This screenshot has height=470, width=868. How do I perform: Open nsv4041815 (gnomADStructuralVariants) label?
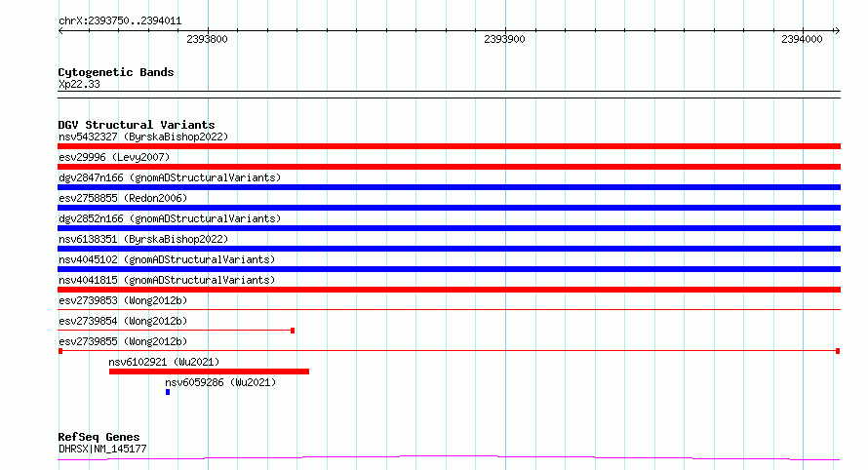167,280
